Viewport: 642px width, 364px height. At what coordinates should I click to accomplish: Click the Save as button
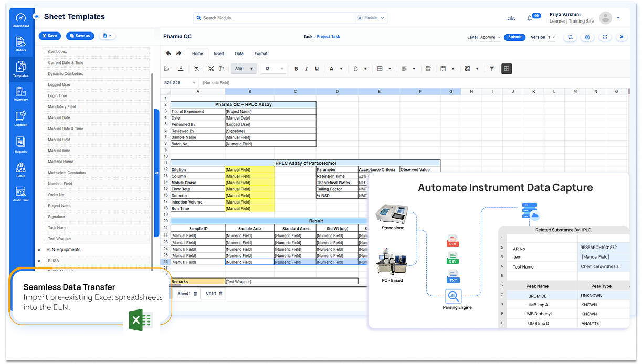coord(80,36)
